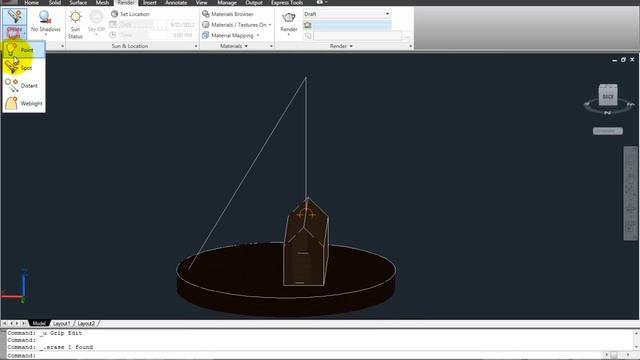Click the Render teapot icon
This screenshot has height=360, width=640.
pyautogui.click(x=289, y=17)
